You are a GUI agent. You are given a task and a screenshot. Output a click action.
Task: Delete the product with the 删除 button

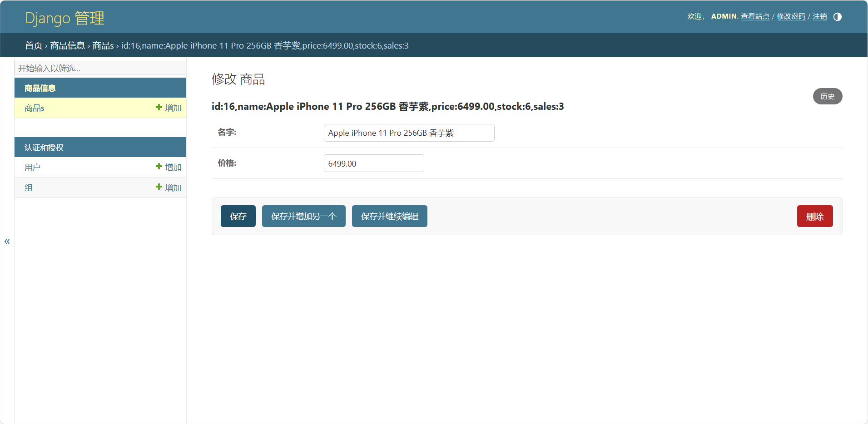point(815,216)
